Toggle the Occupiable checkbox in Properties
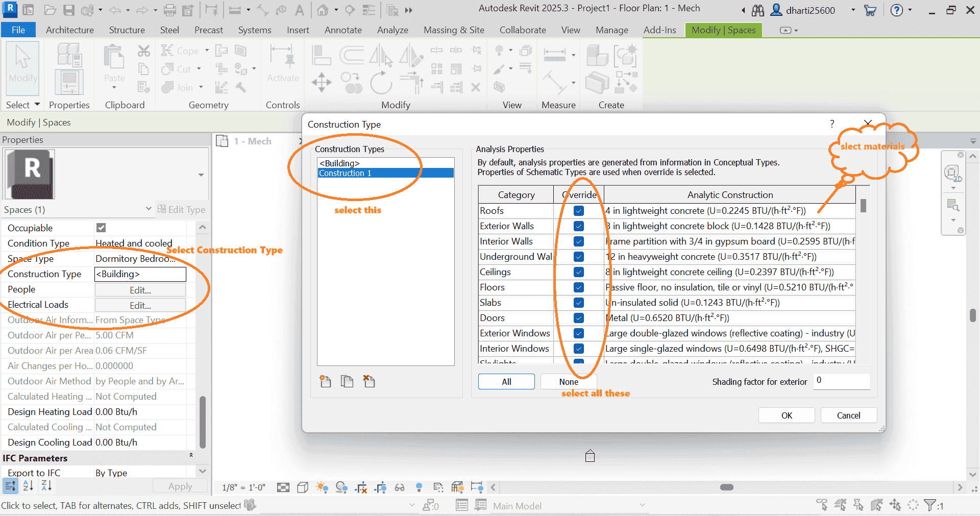The height and width of the screenshot is (516, 980). [x=101, y=228]
